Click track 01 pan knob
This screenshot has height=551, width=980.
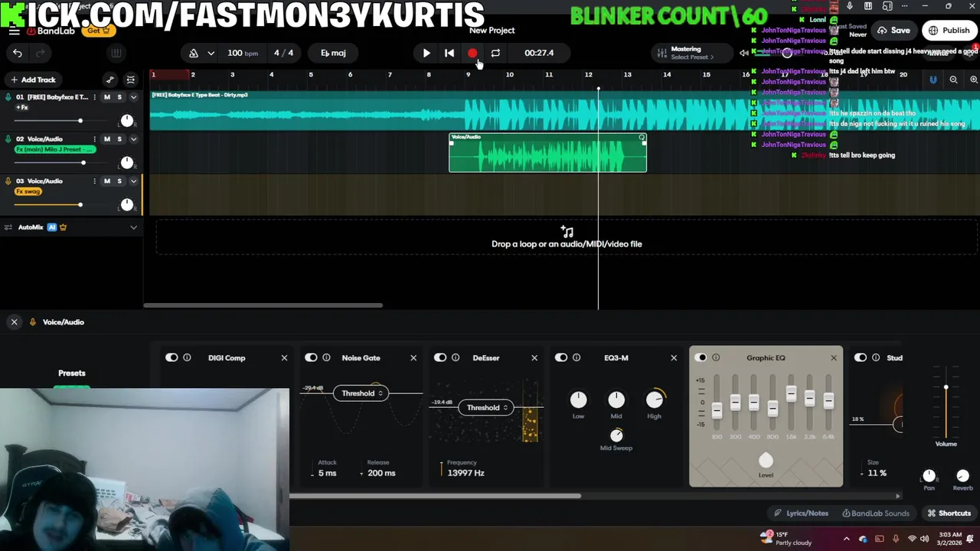[x=127, y=121]
